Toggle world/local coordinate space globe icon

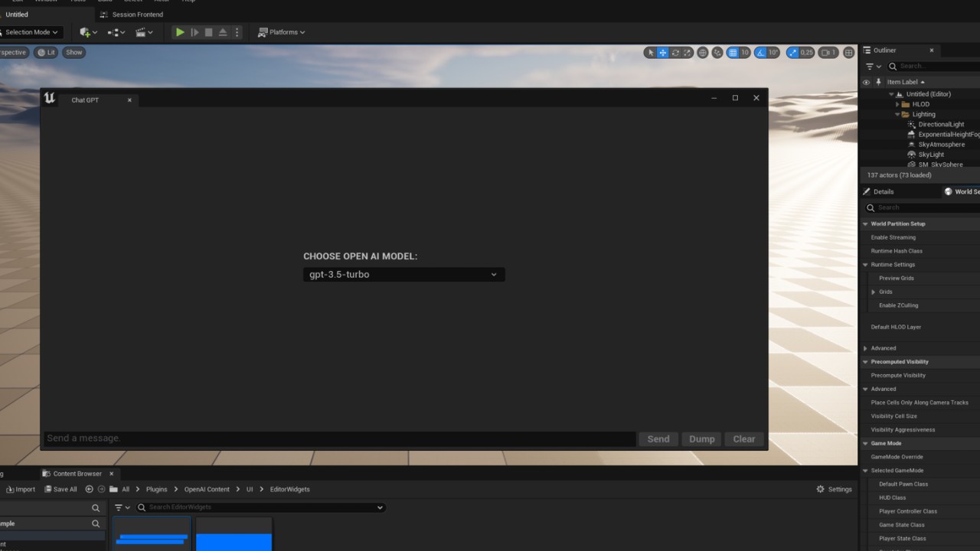702,53
